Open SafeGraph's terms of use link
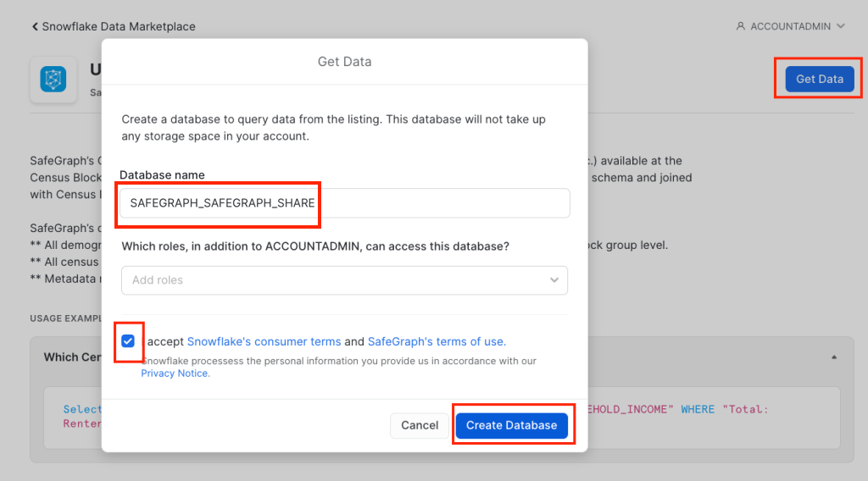 (436, 342)
